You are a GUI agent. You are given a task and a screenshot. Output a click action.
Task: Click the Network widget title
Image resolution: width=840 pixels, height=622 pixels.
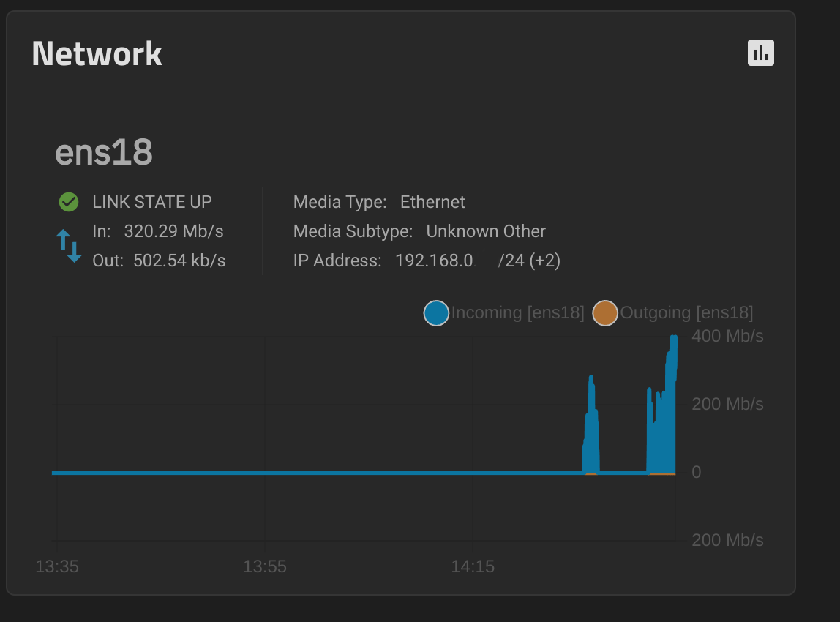pos(97,53)
